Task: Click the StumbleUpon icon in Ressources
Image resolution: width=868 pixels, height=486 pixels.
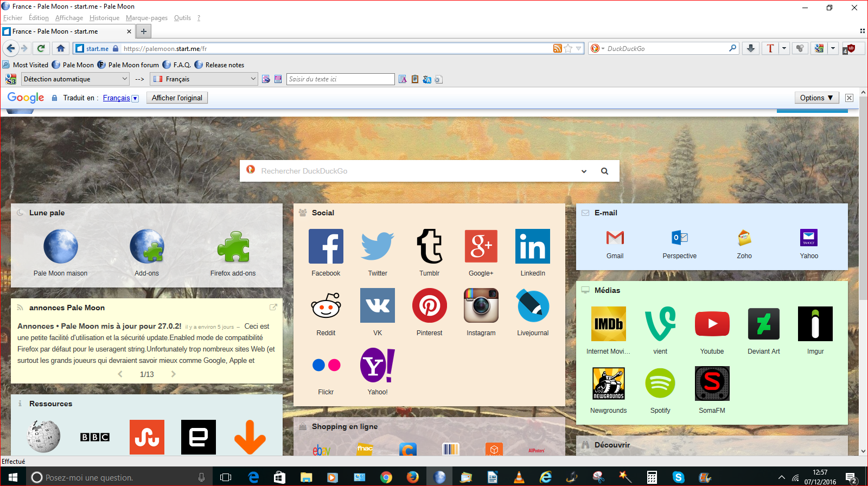Action: click(147, 437)
